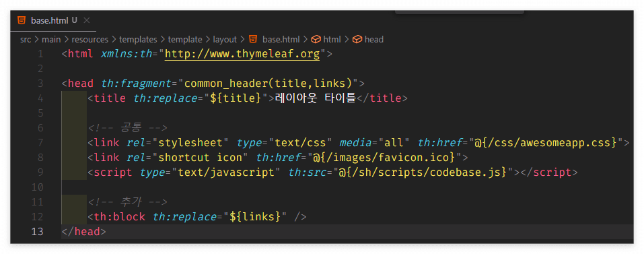This screenshot has height=254, width=644.
Task: Open the template breadcrumb folder
Action: [185, 40]
